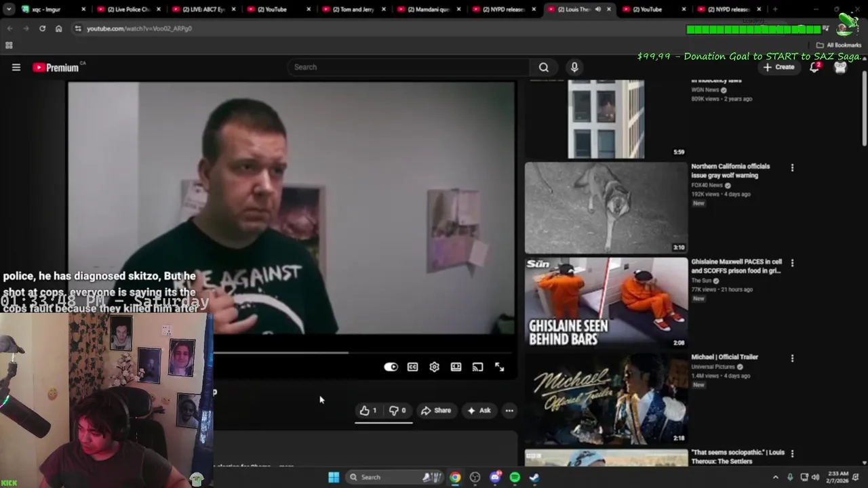
Task: Open Steam from the taskbar
Action: pyautogui.click(x=534, y=477)
